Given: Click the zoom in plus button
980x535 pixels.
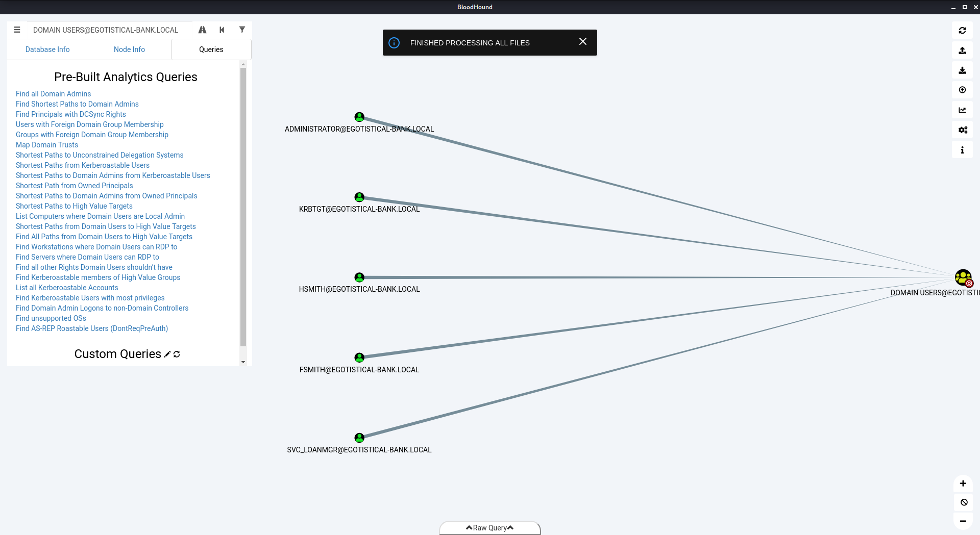Looking at the screenshot, I should [x=963, y=483].
